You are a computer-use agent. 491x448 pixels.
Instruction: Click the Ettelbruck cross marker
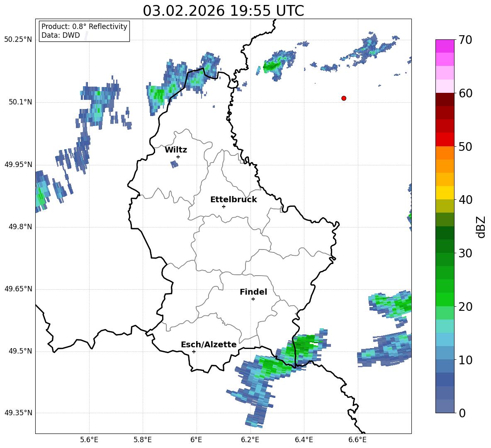coord(224,206)
